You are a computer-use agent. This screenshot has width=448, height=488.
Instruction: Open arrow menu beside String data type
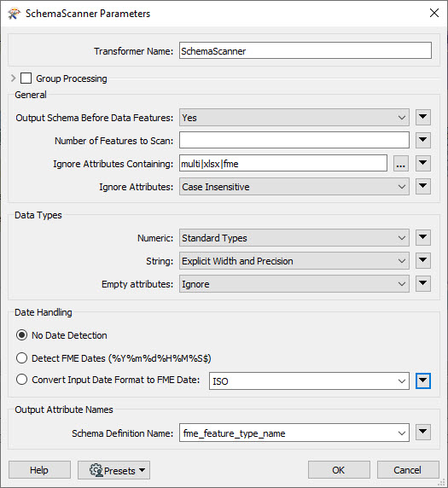(x=422, y=261)
